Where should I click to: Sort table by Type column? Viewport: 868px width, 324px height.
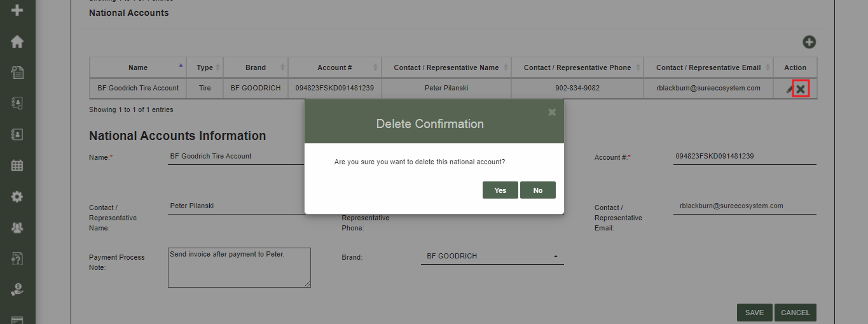[x=205, y=67]
